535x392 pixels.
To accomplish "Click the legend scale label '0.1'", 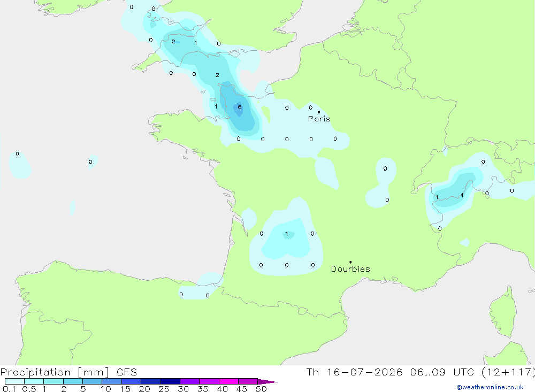I will click(x=9, y=389).
